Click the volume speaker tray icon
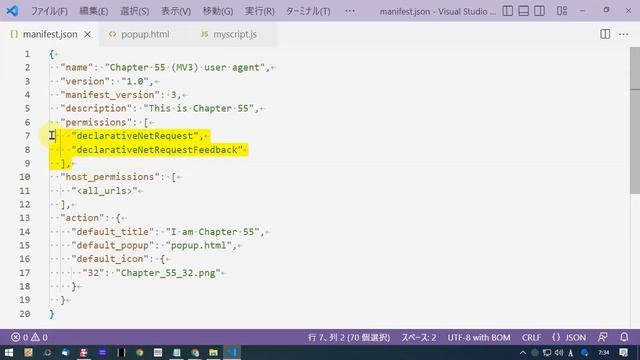 559,353
